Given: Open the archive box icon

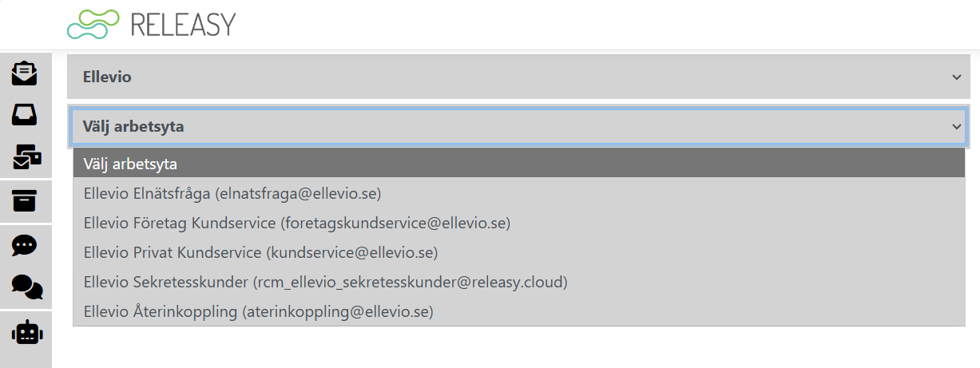Looking at the screenshot, I should click(26, 201).
